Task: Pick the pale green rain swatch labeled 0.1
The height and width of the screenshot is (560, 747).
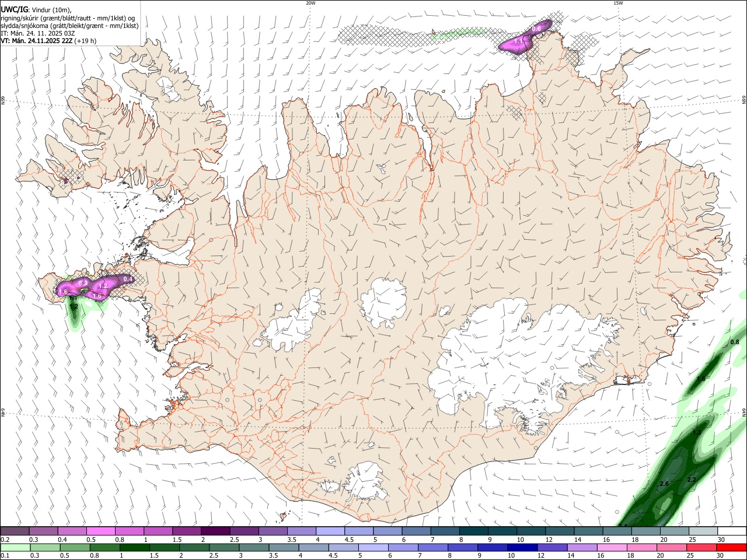Action: [15, 547]
